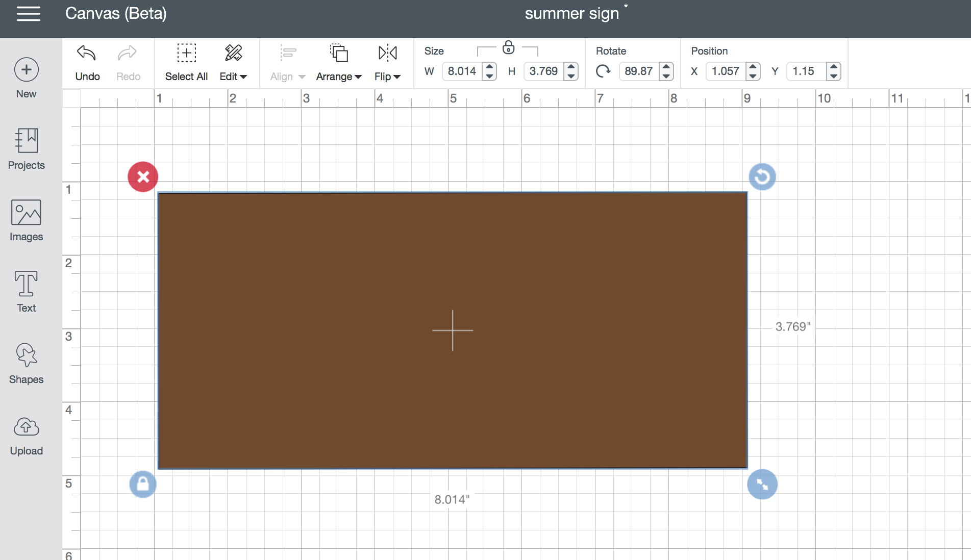Increase height with the up stepper
The height and width of the screenshot is (560, 971).
point(571,67)
